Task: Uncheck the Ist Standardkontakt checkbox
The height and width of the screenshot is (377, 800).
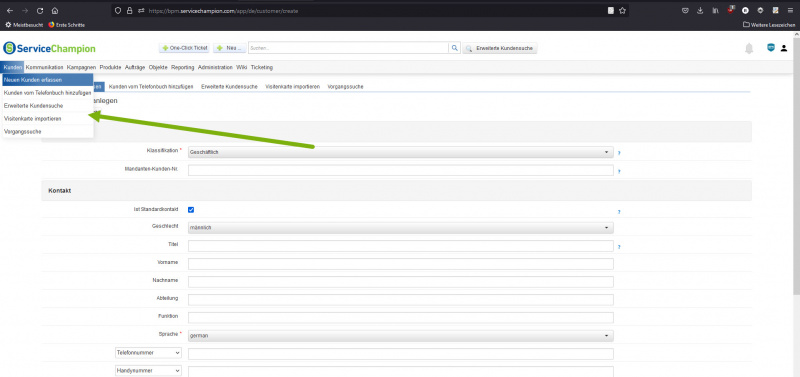Action: [x=191, y=210]
